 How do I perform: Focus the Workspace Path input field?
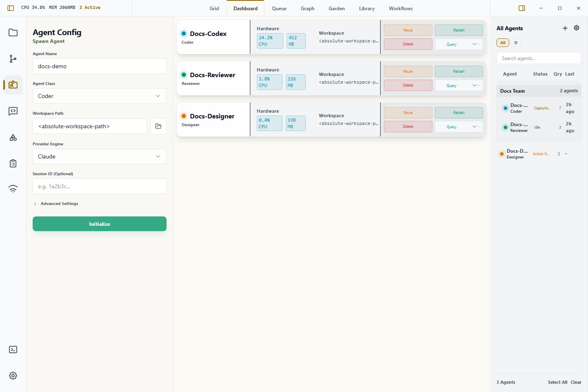[90, 126]
